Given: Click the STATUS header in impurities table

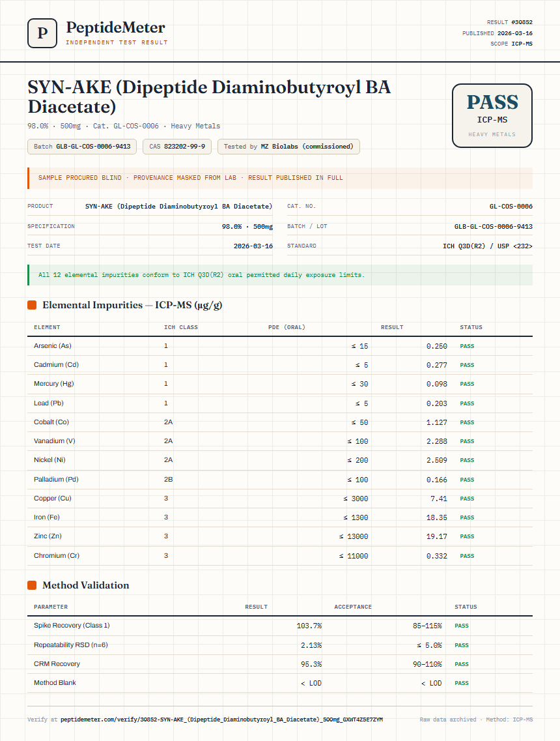Looking at the screenshot, I should pyautogui.click(x=471, y=327).
